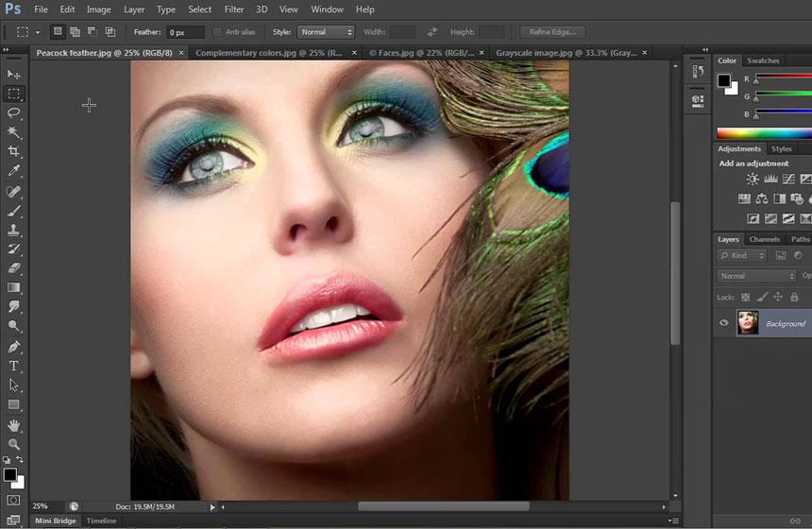Select the Move tool
This screenshot has width=812, height=529.
click(14, 75)
